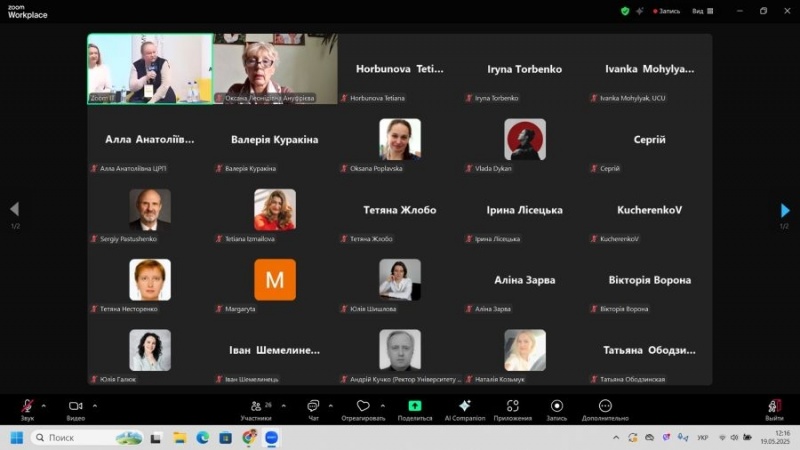Open AI Companion from the toolbar
The image size is (800, 450).
click(464, 406)
